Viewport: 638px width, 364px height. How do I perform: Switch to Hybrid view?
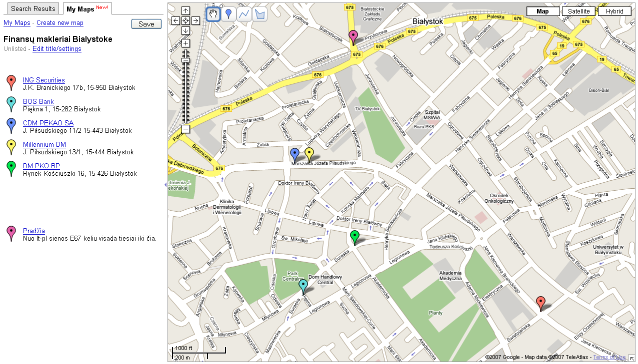614,11
